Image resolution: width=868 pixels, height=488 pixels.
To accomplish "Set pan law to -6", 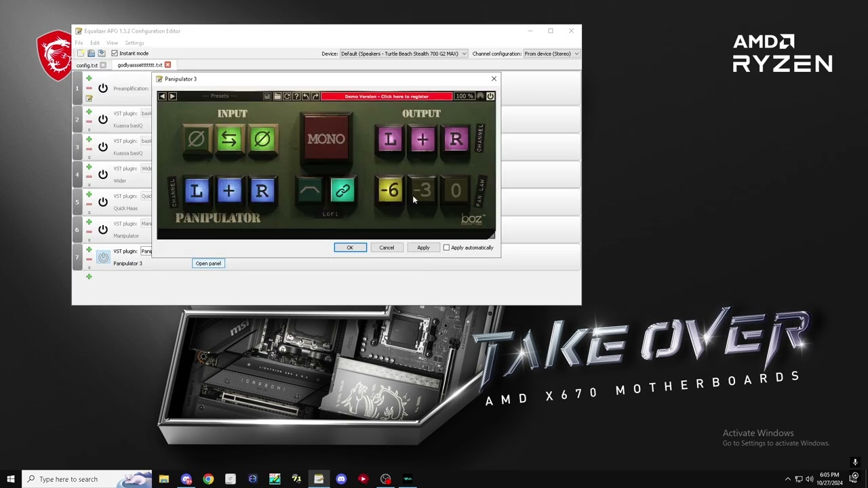I will [x=390, y=191].
